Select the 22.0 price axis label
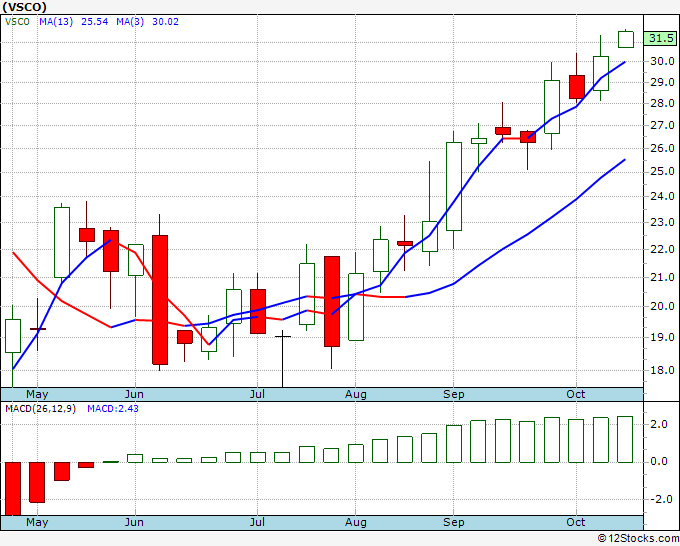Screen dimensions: 680x546 [662, 249]
